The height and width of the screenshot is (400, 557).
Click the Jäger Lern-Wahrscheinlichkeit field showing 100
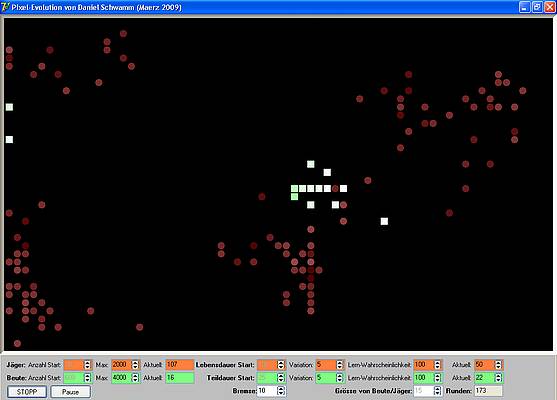(423, 365)
